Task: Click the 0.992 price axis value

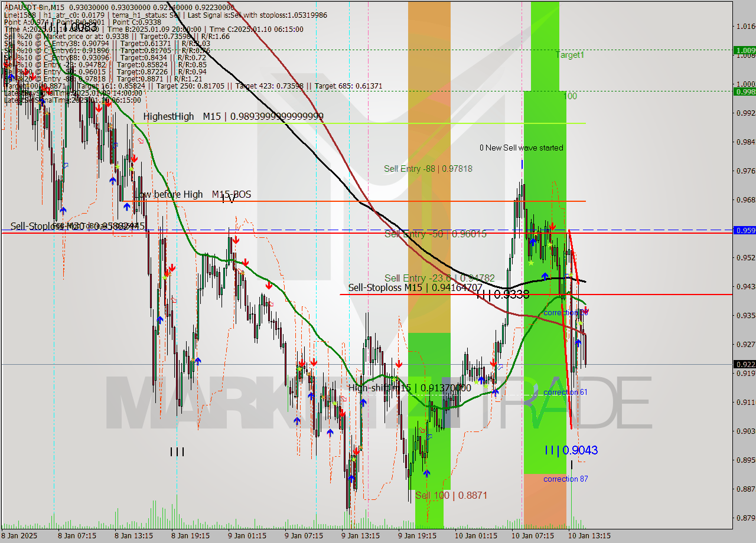Action: pos(746,113)
